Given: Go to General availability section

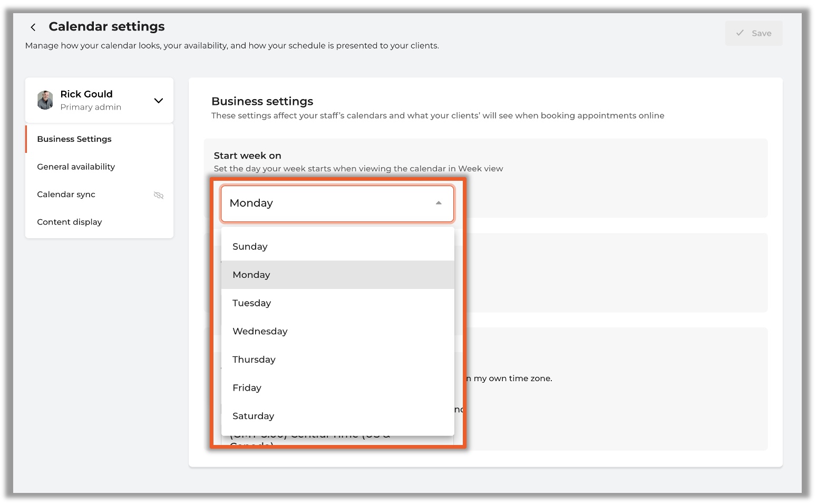Looking at the screenshot, I should [x=76, y=167].
